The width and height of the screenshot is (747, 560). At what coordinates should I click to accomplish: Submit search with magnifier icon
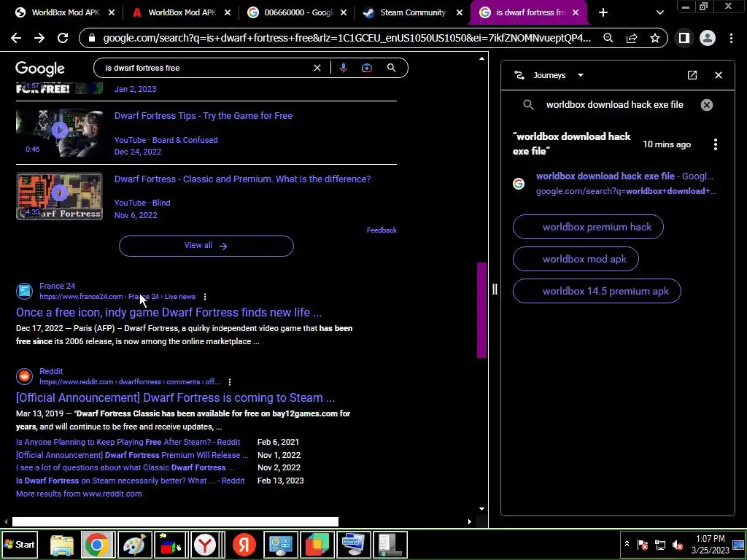click(391, 68)
